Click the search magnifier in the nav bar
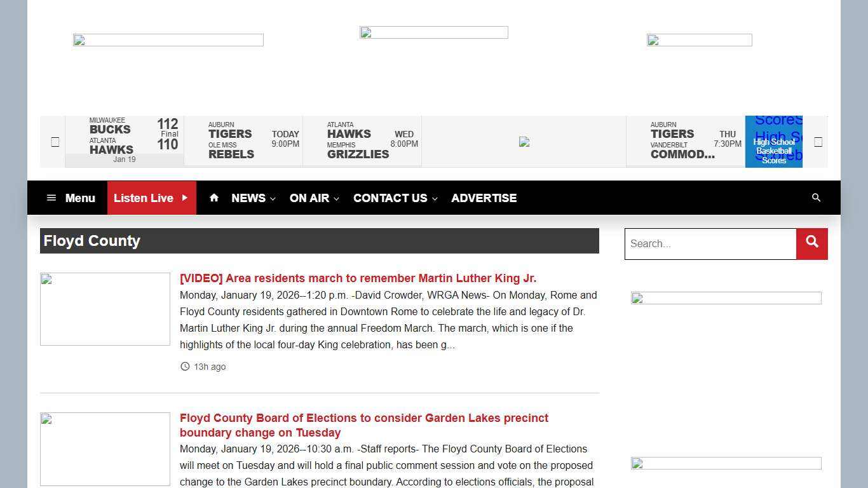Viewport: 868px width, 488px height. click(x=816, y=198)
